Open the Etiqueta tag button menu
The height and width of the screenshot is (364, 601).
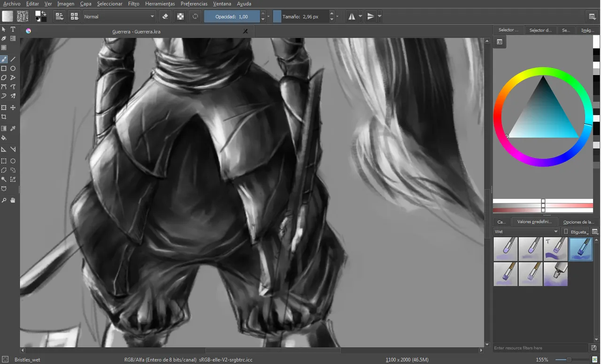576,232
